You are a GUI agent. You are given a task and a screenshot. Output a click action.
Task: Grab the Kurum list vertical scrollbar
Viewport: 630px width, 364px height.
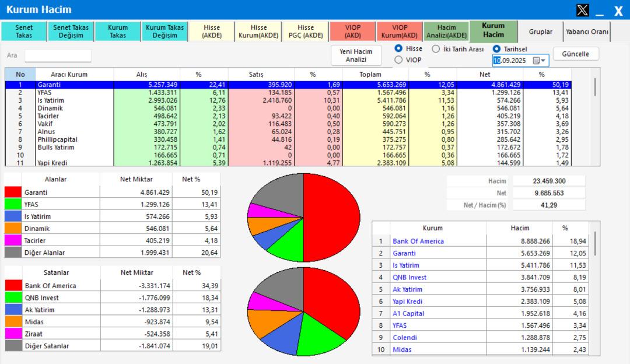tap(595, 243)
